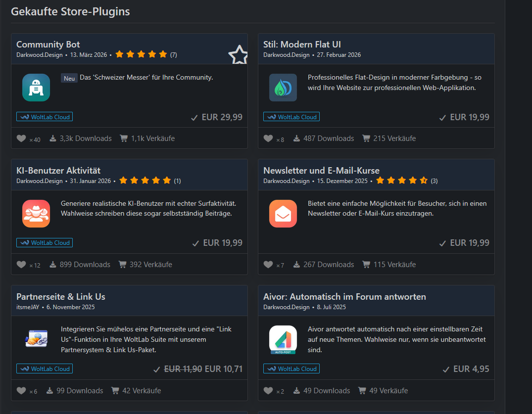Click the Newsletter envelope plugin icon
Viewport: 532px width, 414px height.
(283, 214)
